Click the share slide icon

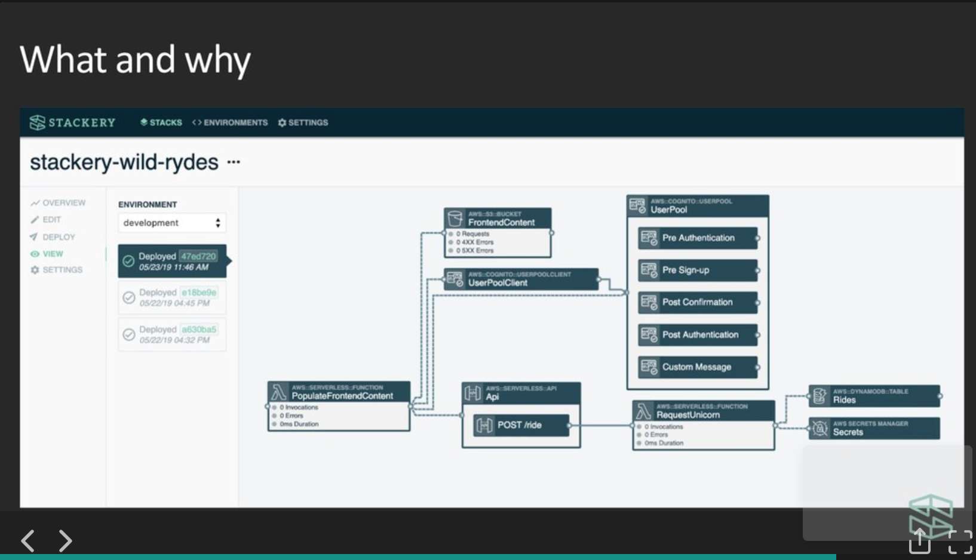click(x=920, y=541)
